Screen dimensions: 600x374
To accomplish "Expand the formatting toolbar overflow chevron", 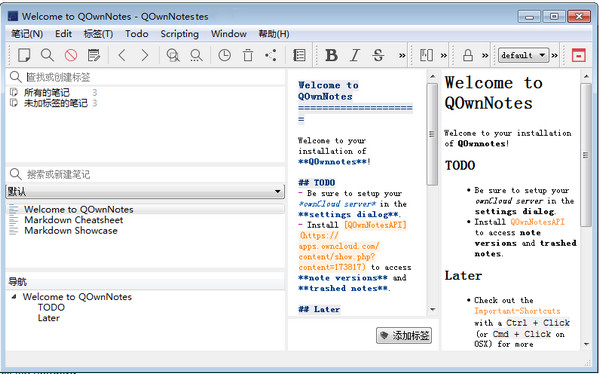I will (402, 56).
